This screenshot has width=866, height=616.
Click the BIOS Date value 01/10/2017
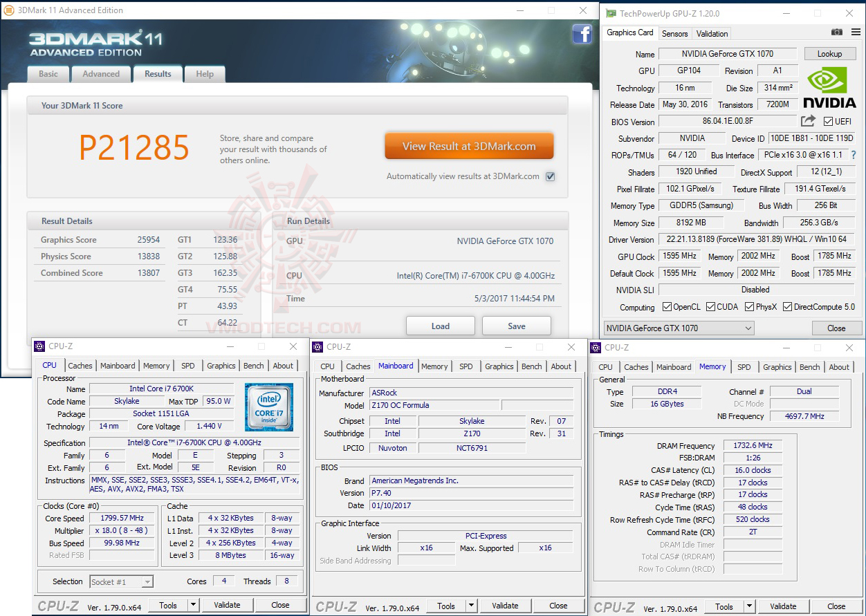pyautogui.click(x=471, y=505)
